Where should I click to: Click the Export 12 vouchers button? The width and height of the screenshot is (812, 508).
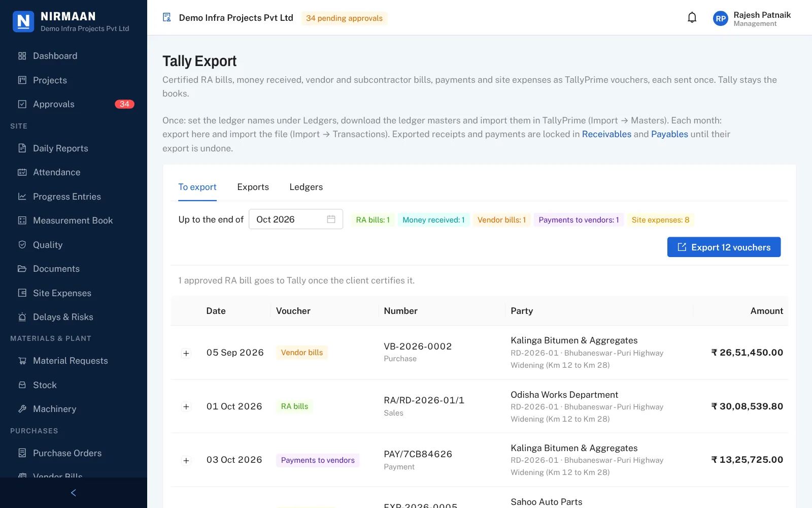[724, 247]
